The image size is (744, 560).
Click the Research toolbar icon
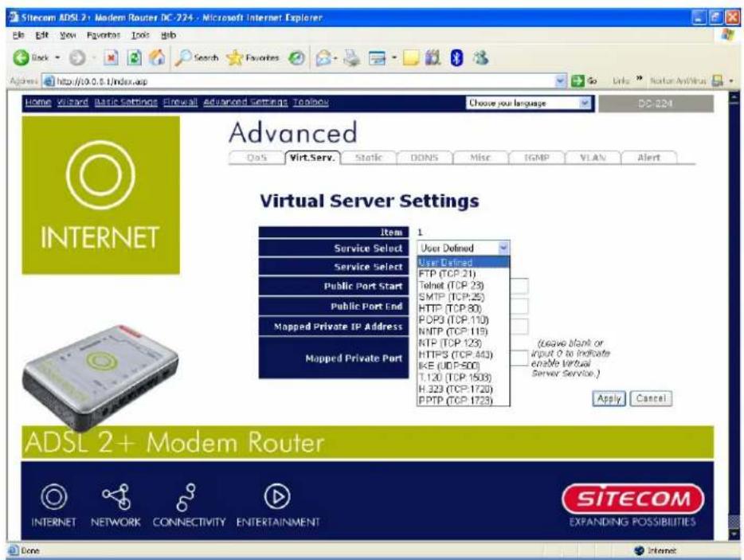[x=433, y=58]
